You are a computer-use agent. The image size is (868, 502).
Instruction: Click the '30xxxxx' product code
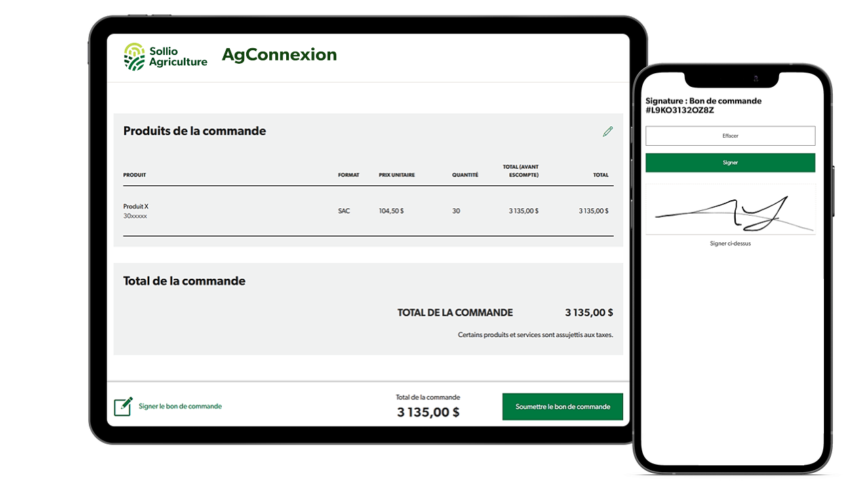point(135,216)
